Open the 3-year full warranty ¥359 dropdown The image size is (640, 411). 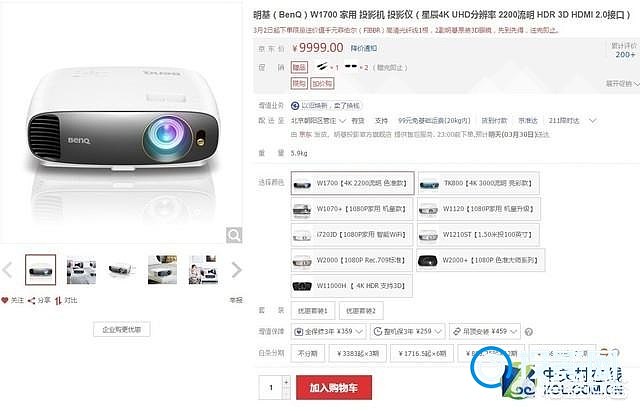(x=328, y=331)
